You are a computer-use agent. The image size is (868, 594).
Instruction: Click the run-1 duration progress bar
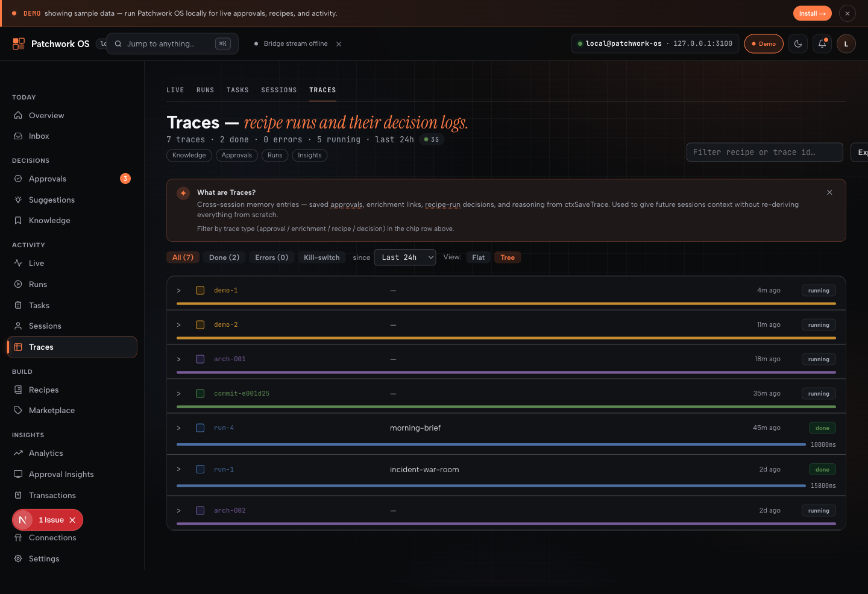pos(491,485)
